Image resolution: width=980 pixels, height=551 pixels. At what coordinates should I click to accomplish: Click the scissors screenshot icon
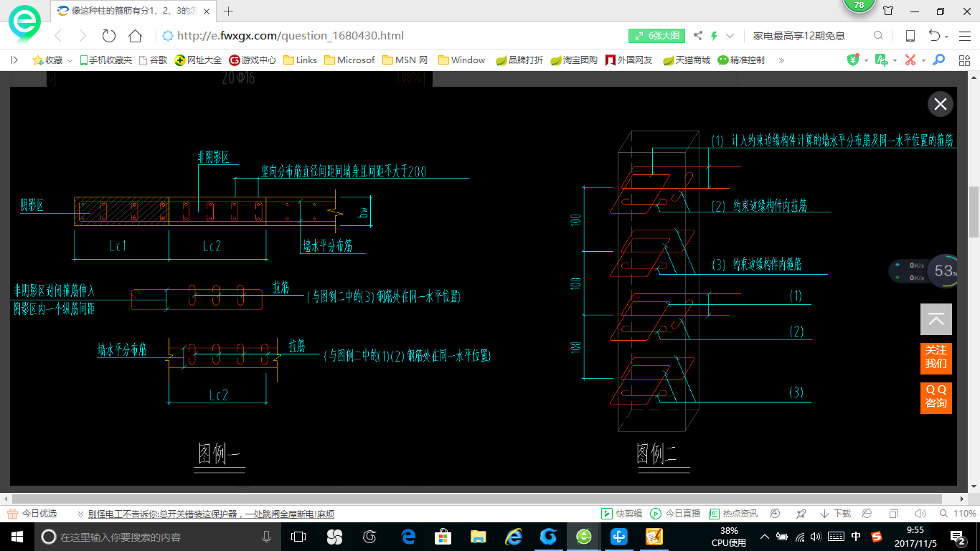(x=910, y=60)
